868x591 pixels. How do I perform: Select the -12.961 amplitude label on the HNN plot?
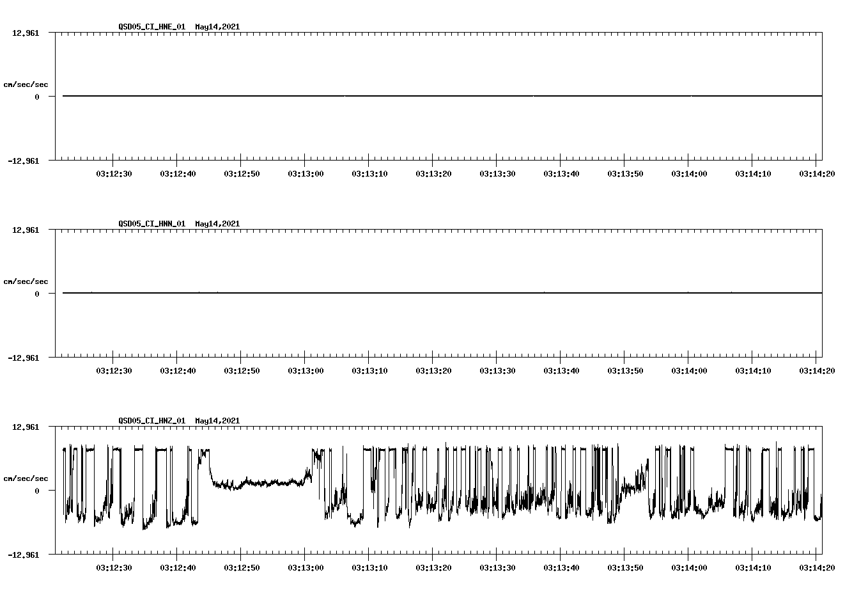point(24,358)
